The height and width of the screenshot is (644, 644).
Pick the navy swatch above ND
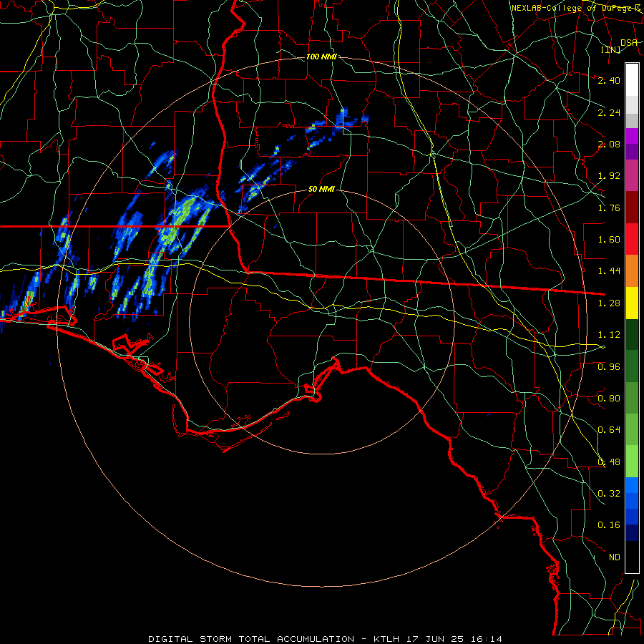click(x=632, y=533)
